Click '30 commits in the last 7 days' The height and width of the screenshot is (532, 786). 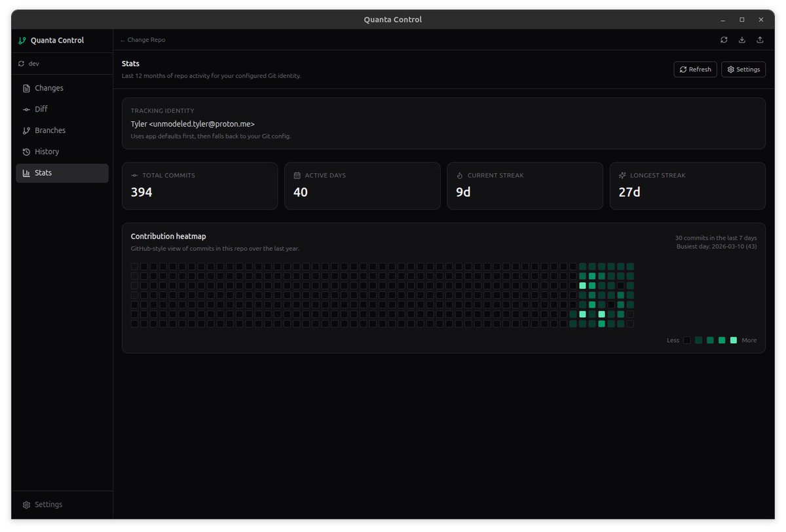click(716, 238)
